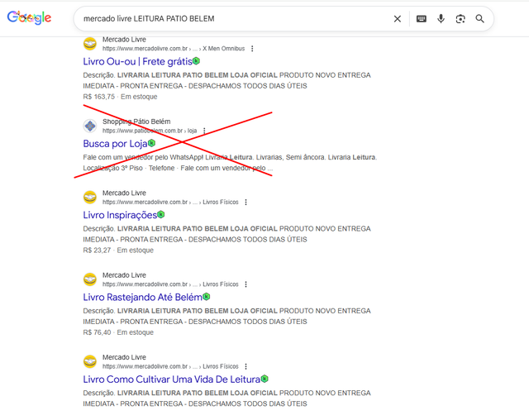Click Mercado Livre favicon above Livro Como Cultivar

click(x=90, y=361)
